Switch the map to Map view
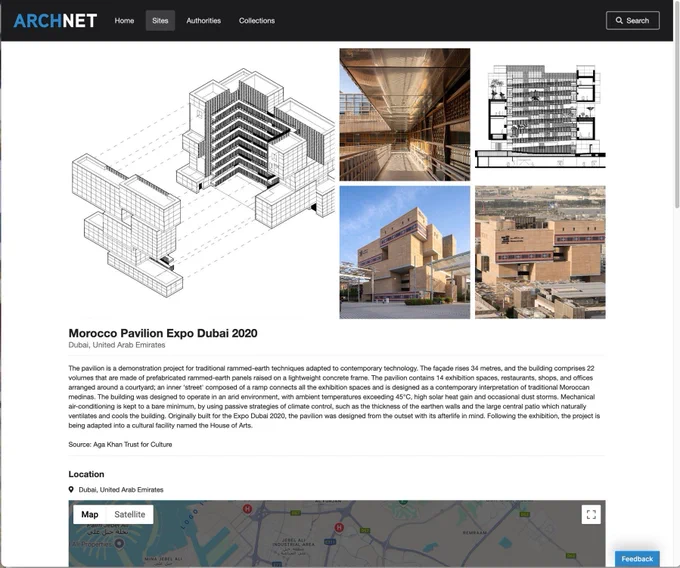 pyautogui.click(x=90, y=514)
